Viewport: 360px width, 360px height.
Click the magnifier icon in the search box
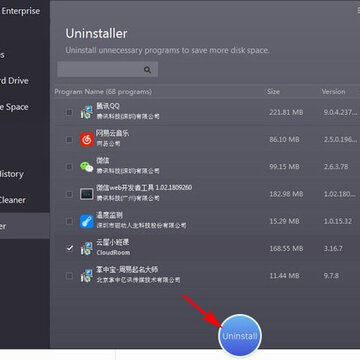(x=147, y=70)
